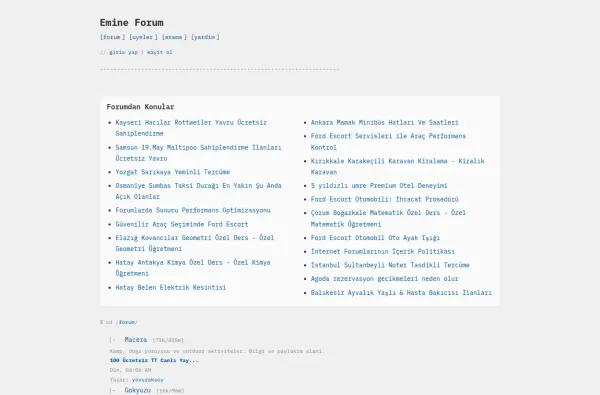Open Osmaniye Sumbas Taksi Durağı topic
This screenshot has width=600, height=395.
[198, 191]
